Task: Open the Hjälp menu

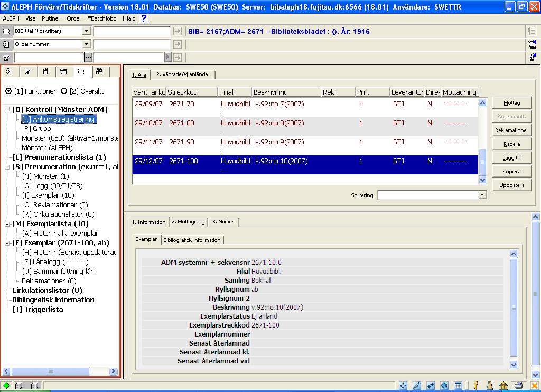Action: click(x=129, y=18)
